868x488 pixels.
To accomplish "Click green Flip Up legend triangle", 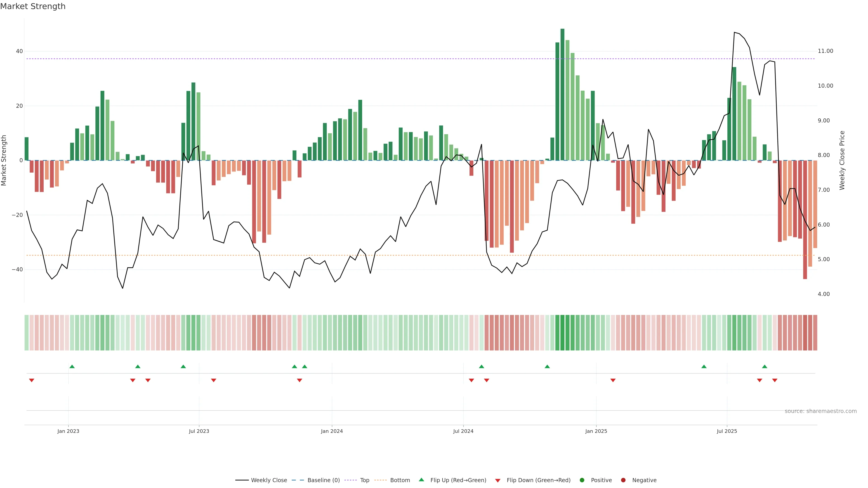I will pos(421,480).
